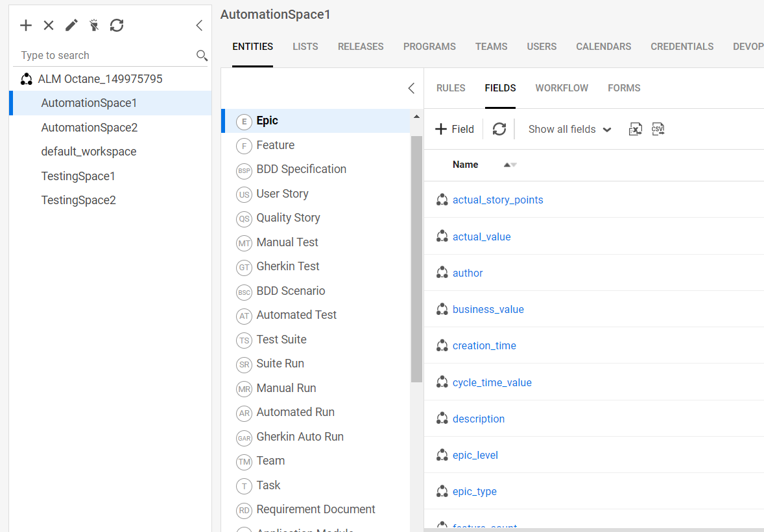The height and width of the screenshot is (532, 764).
Task: Refresh the fields list
Action: click(x=499, y=129)
